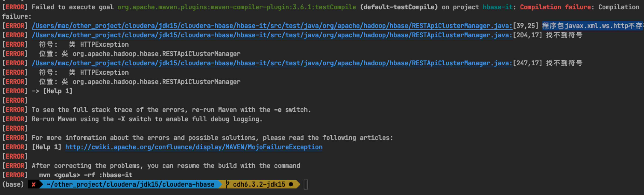
Task: Click the cdh6.3.2-jdk15 branch name segment
Action: point(259,185)
